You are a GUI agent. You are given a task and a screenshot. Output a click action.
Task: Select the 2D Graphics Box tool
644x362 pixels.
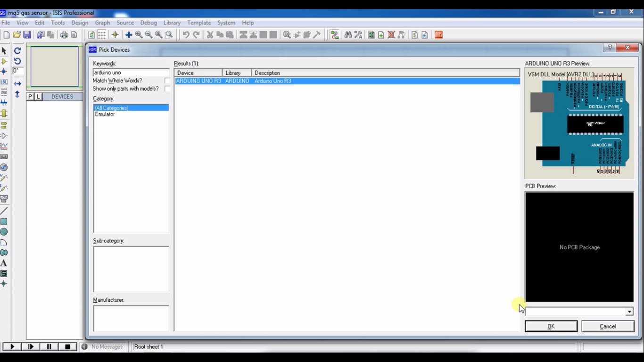(x=4, y=222)
